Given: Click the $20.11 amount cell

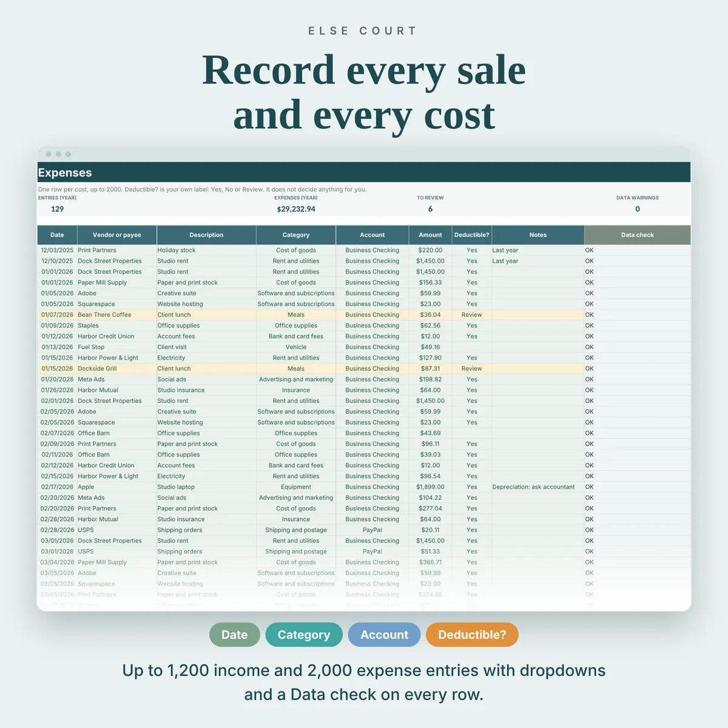Looking at the screenshot, I should (x=430, y=530).
